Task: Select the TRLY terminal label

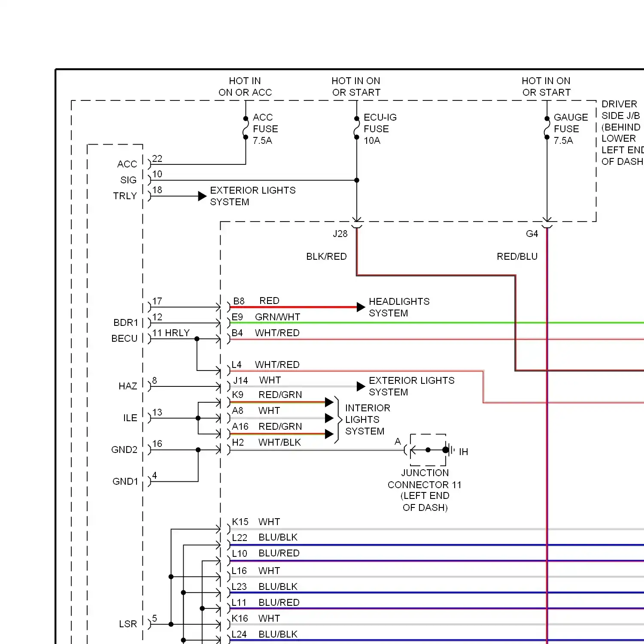Action: (125, 196)
